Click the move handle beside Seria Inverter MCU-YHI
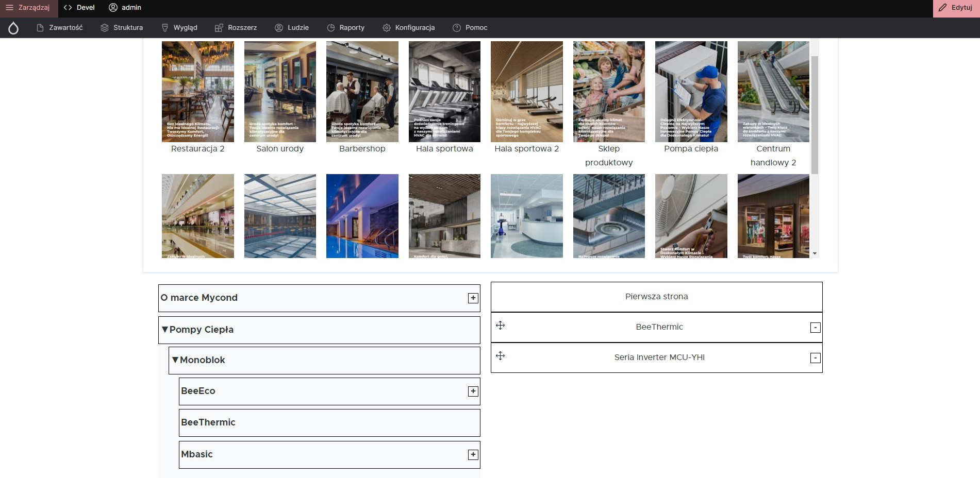 [500, 356]
